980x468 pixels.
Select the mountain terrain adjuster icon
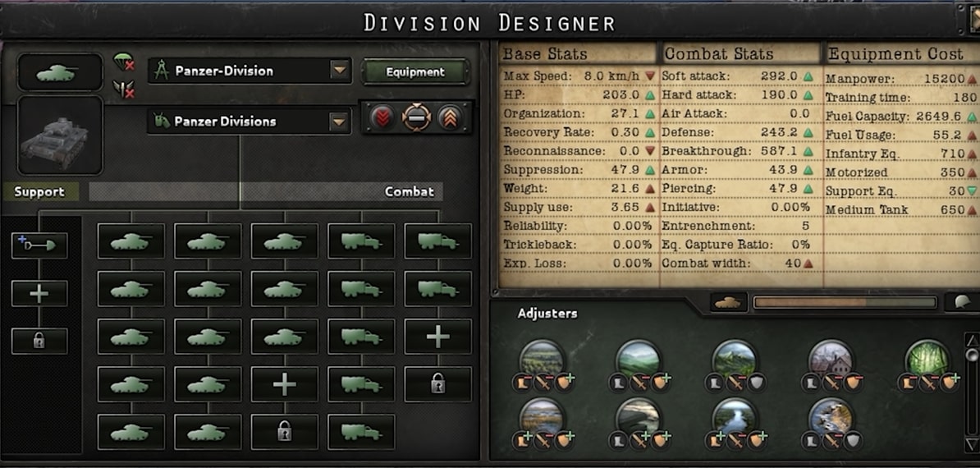[735, 360]
